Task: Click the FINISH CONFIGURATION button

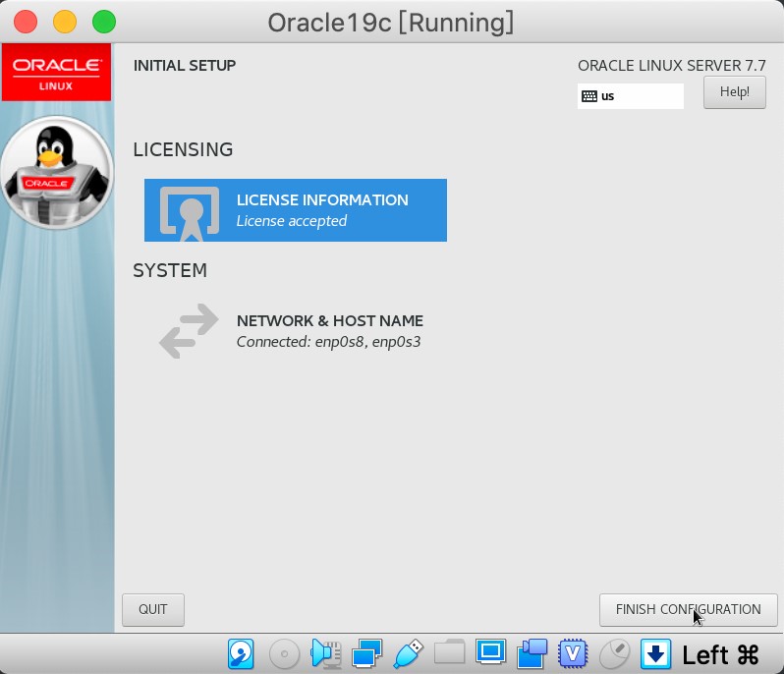Action: tap(688, 609)
